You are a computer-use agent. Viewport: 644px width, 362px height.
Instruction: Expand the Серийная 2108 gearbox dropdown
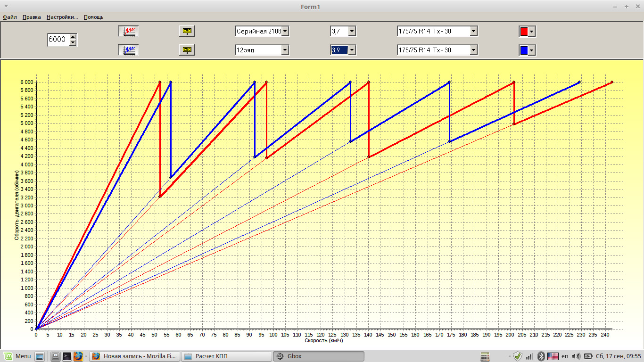[285, 31]
